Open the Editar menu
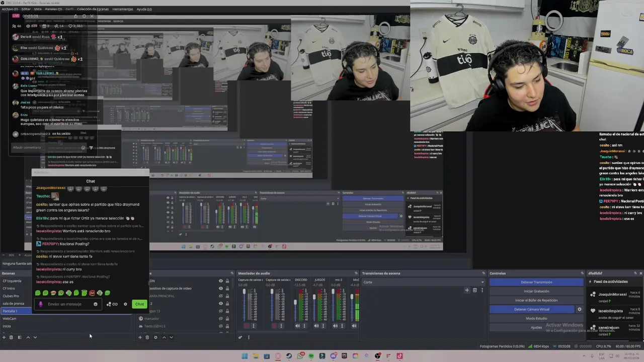 point(26,9)
